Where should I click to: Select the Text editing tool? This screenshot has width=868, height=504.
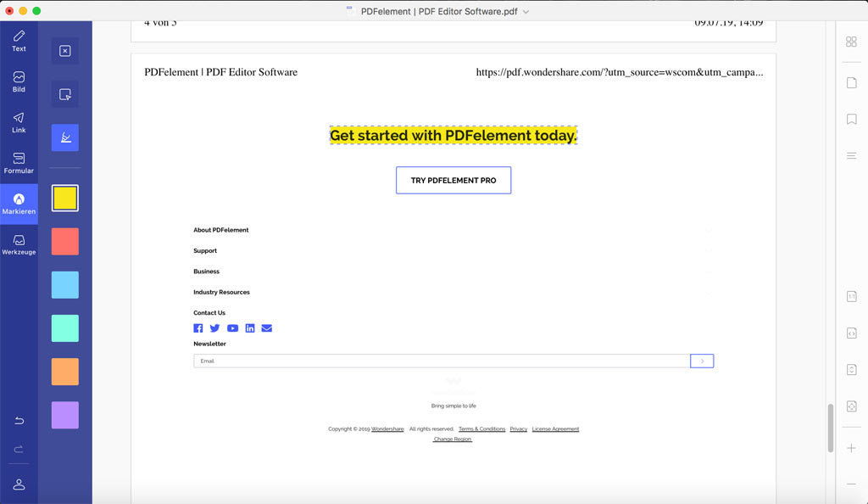point(19,41)
